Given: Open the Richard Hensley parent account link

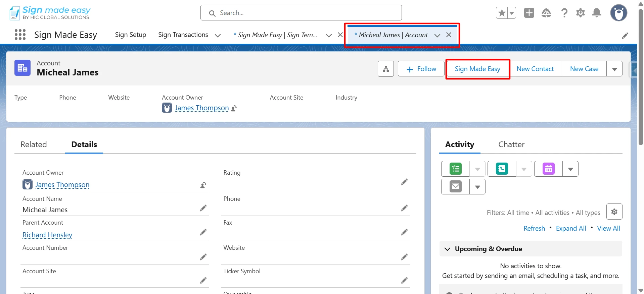Looking at the screenshot, I should 47,235.
